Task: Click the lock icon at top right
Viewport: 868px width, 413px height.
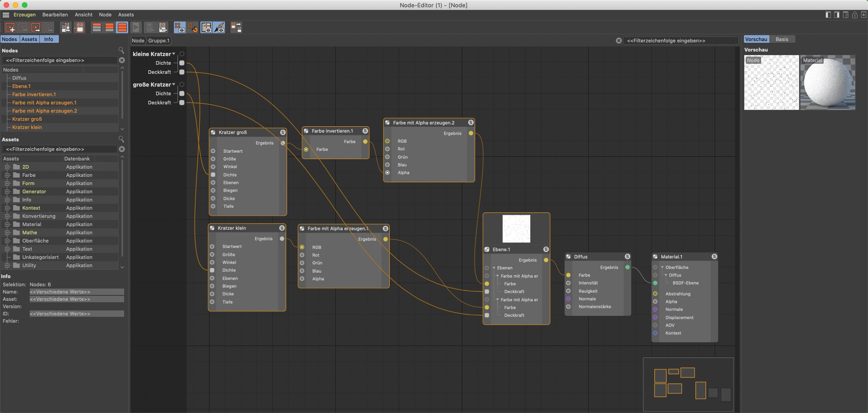Action: [854, 15]
